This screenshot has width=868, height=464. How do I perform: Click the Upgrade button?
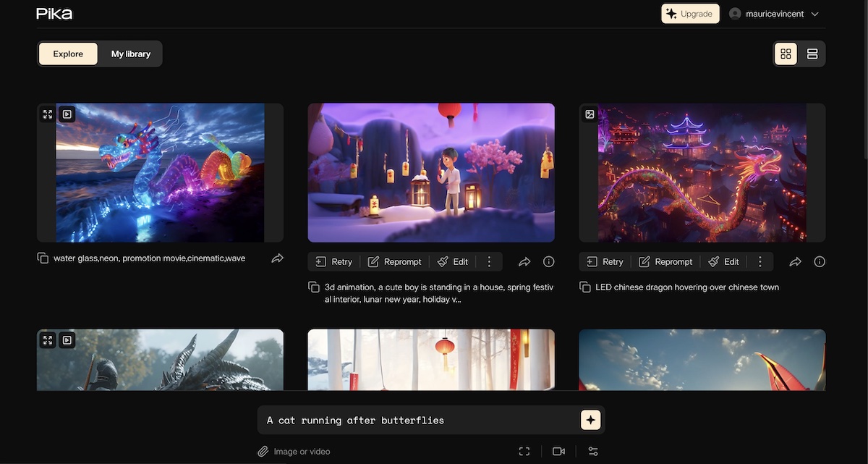690,14
